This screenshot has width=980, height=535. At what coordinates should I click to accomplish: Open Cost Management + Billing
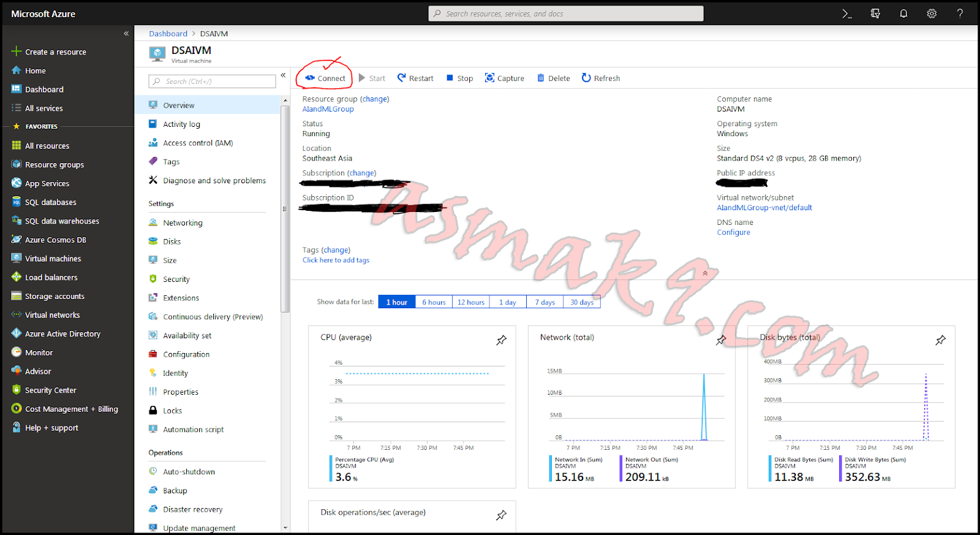coord(65,409)
